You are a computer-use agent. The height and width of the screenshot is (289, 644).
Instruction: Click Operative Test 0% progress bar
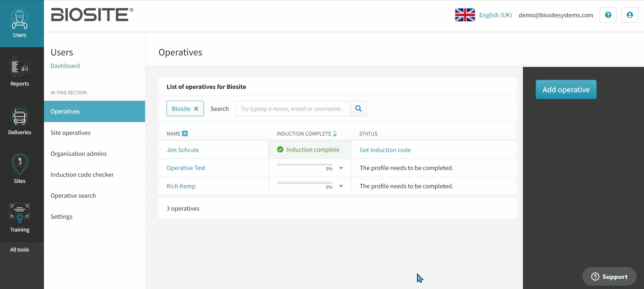(305, 165)
